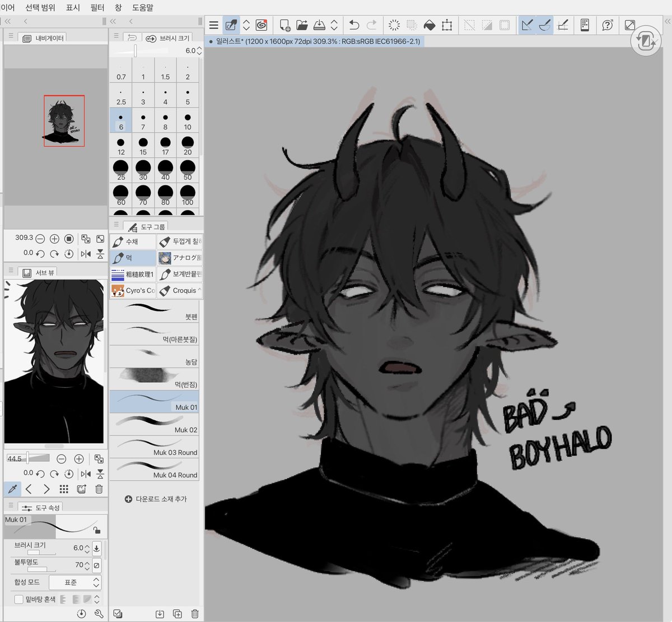Expand the arrows next to the Clip Studio tab icon
Image resolution: width=672 pixels, height=622 pixels.
coord(246,25)
